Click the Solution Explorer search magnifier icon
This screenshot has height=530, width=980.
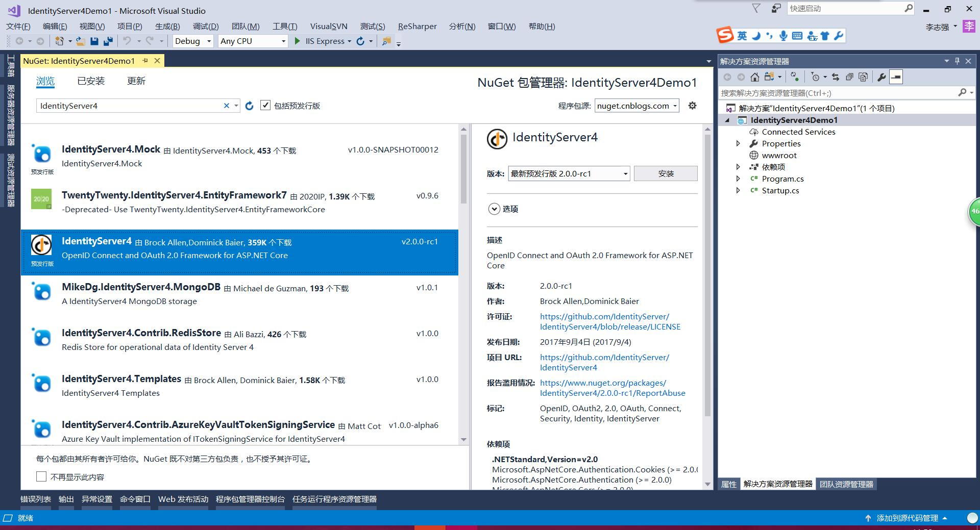(x=962, y=92)
